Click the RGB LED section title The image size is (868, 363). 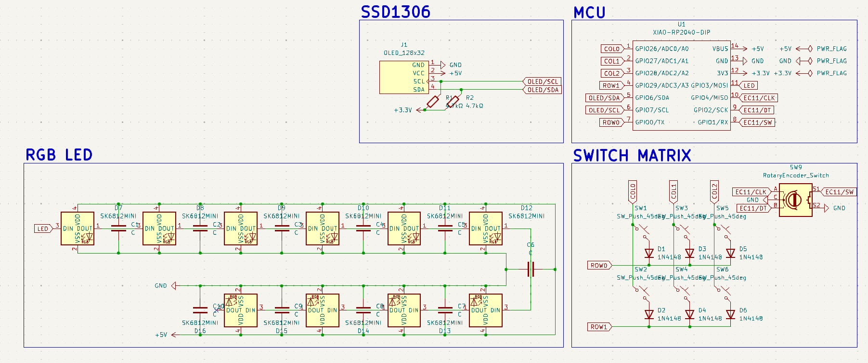point(59,155)
